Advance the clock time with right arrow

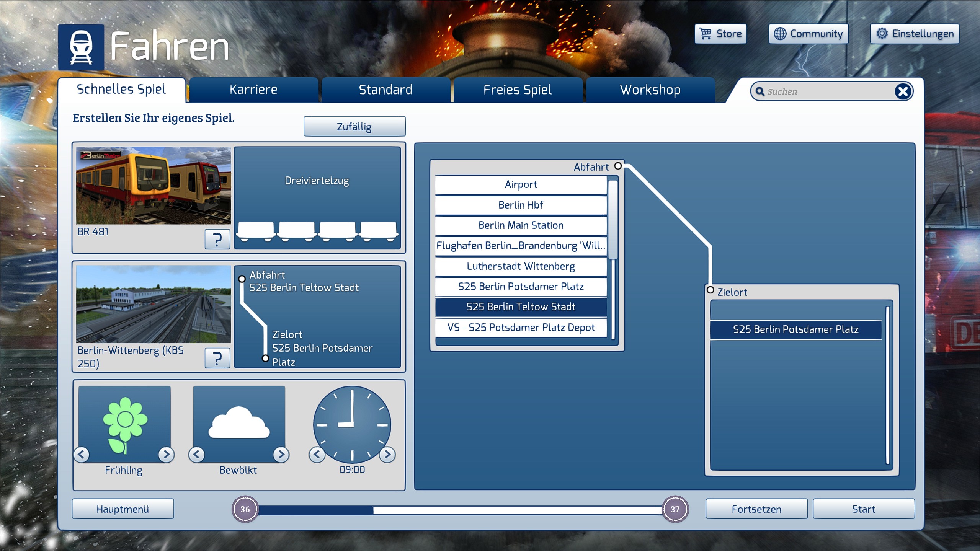[387, 454]
